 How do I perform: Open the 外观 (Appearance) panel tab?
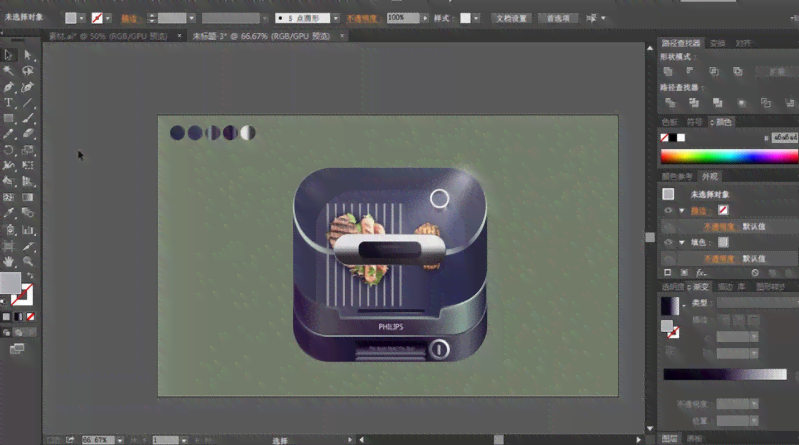coord(710,176)
